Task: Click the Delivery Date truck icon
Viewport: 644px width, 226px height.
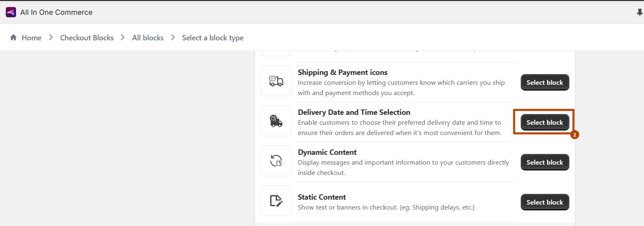Action: coord(276,121)
